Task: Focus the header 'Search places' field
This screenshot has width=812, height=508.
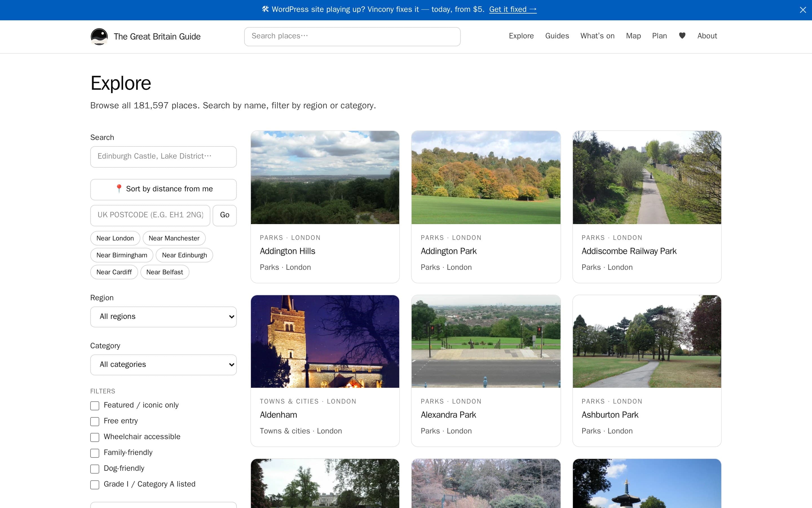Action: click(352, 36)
